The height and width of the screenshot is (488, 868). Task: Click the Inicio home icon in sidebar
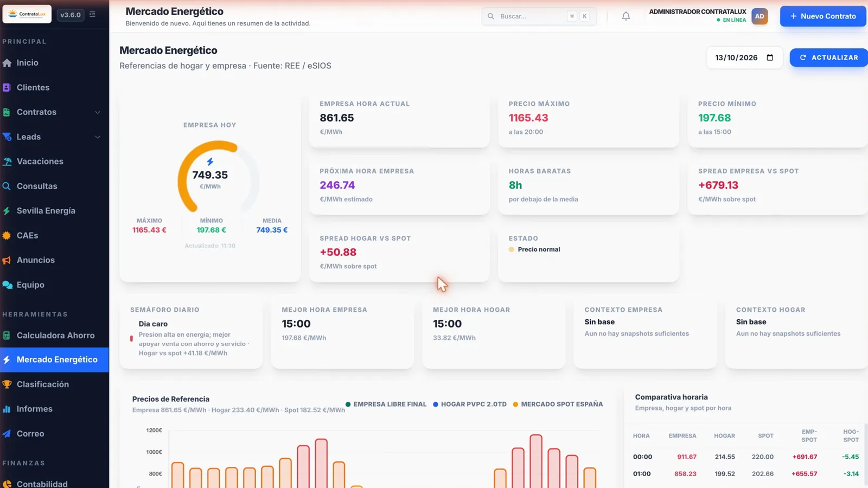pos(7,63)
